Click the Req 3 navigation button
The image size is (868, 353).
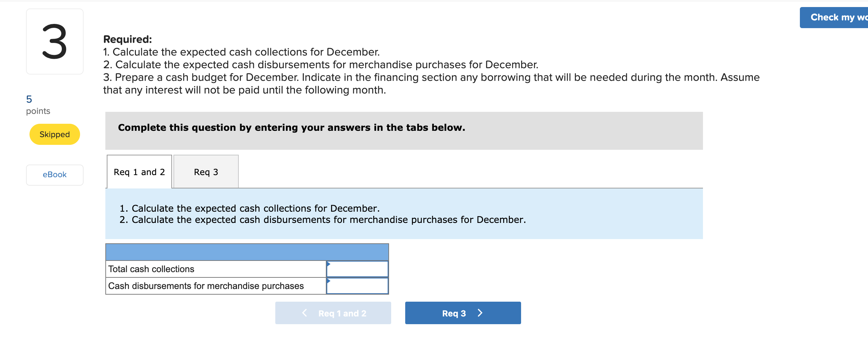(463, 313)
